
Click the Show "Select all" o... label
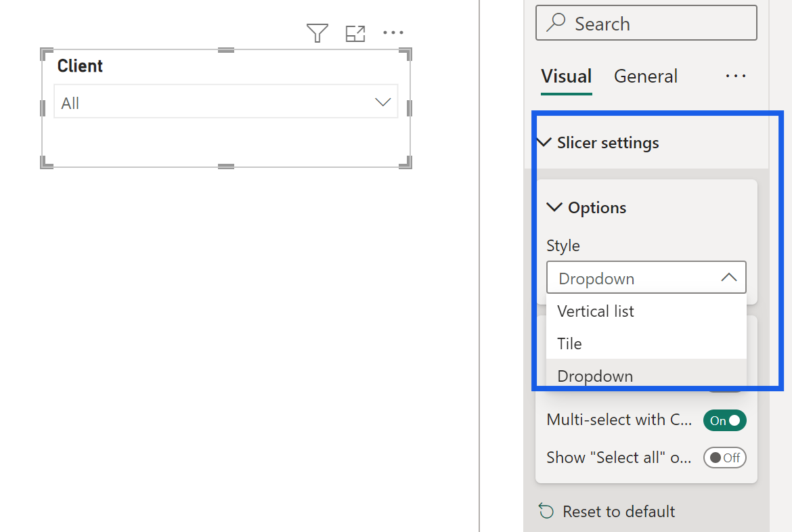point(619,458)
